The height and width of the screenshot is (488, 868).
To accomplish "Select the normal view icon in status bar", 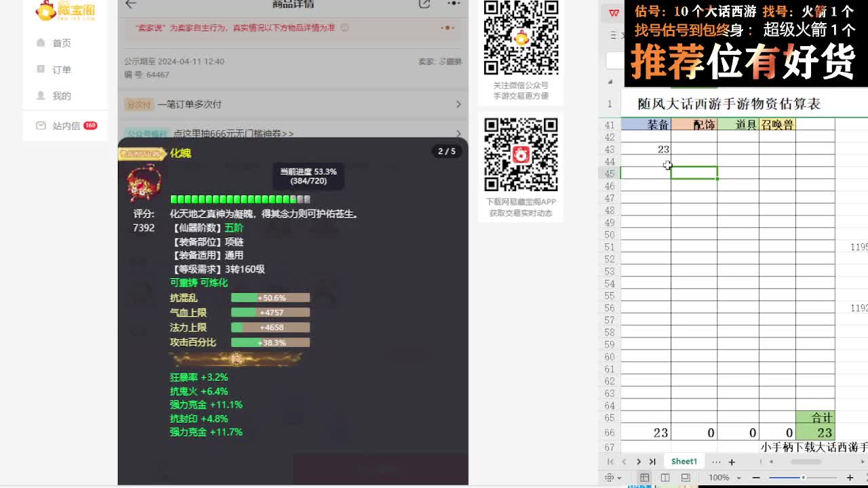I will coord(644,477).
